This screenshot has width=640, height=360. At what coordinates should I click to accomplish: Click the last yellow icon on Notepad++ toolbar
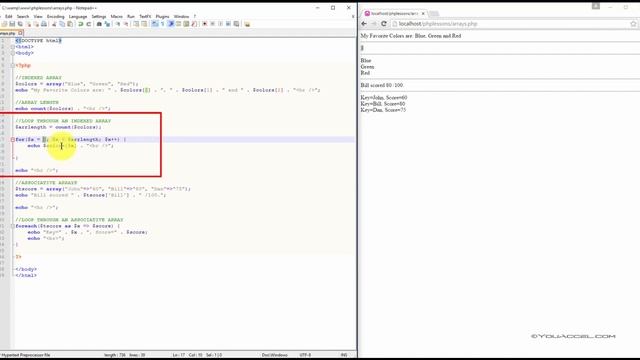pos(247,24)
